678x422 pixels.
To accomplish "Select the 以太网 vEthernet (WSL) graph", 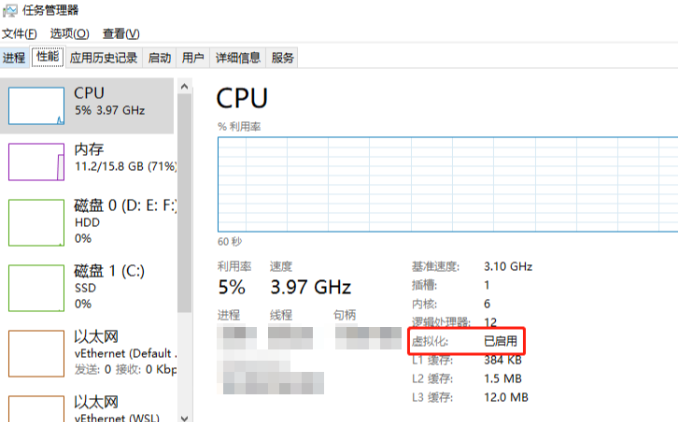I will click(x=36, y=407).
